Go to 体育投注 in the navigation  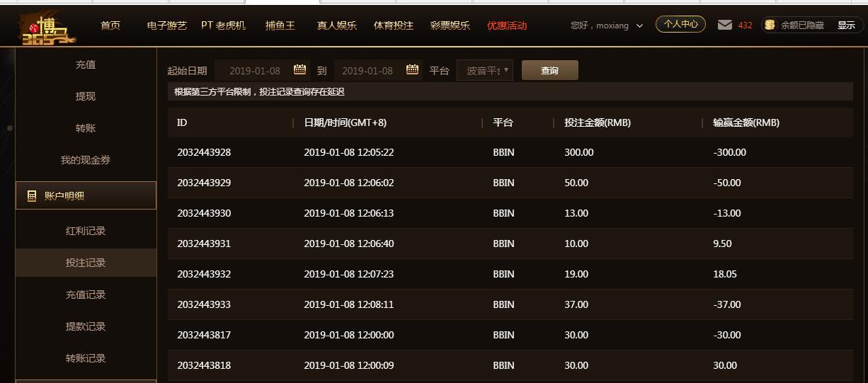(x=394, y=25)
